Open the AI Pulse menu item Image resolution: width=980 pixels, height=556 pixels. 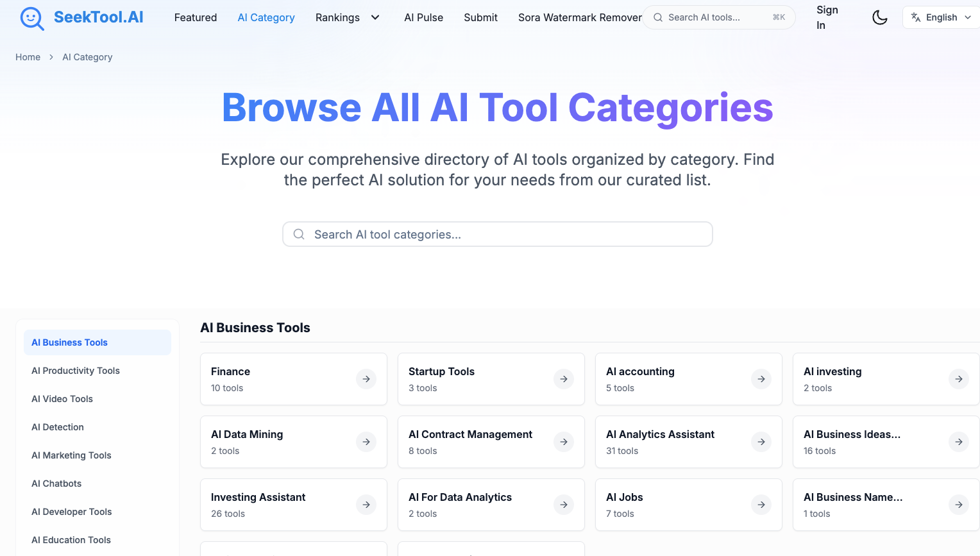[x=424, y=17]
